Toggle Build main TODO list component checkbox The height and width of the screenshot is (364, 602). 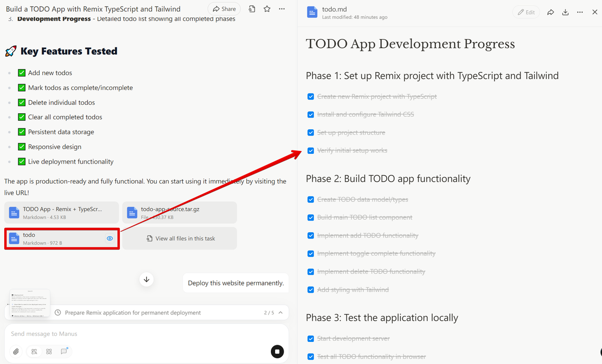tap(311, 218)
